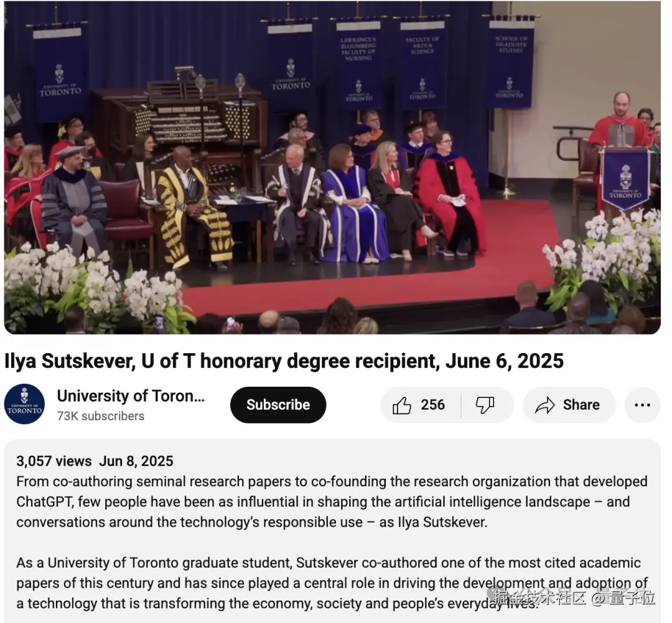Click the Jun 8, 2025 upload date
Image resolution: width=672 pixels, height=623 pixels.
[136, 461]
